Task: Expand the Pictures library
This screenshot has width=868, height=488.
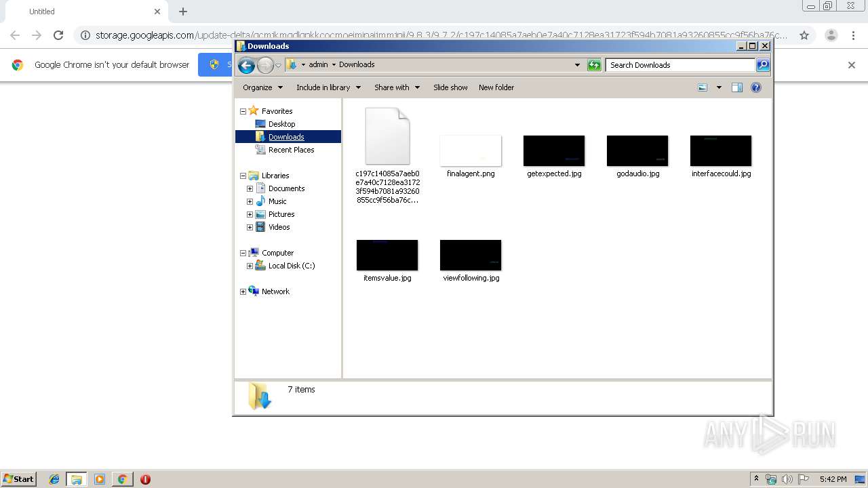Action: (250, 214)
